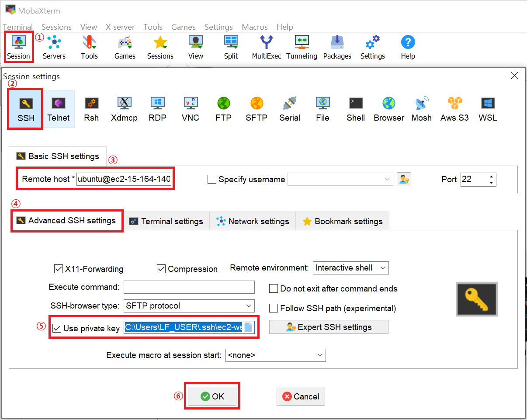Screen dimensions: 527x420
Task: Enable the Specify username checkbox
Action: pos(212,179)
